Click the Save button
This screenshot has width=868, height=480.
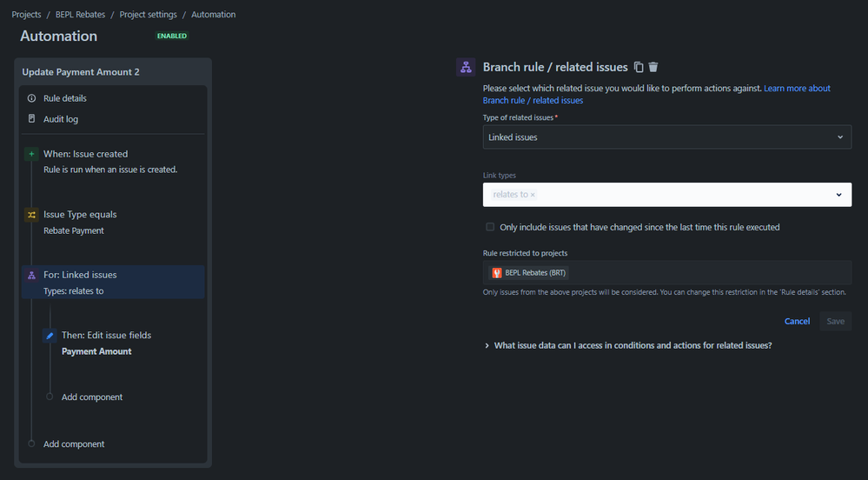click(835, 322)
